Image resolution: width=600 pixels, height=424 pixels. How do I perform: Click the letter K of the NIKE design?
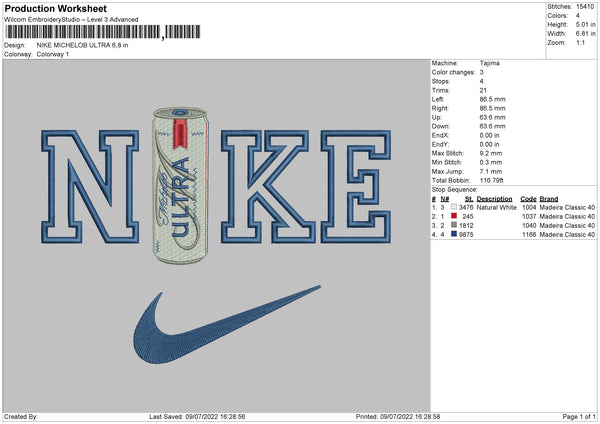268,187
